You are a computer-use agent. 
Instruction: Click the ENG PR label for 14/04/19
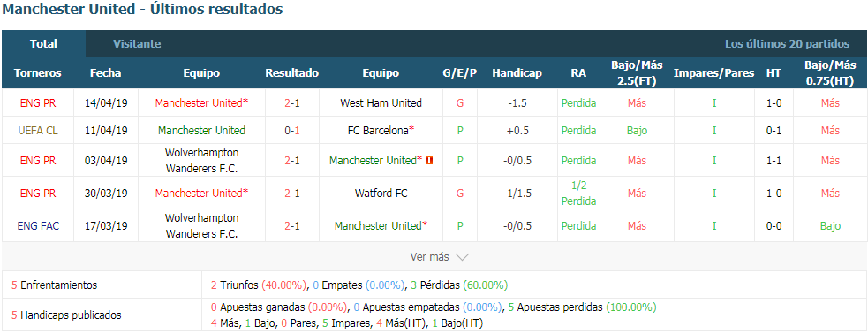point(38,103)
